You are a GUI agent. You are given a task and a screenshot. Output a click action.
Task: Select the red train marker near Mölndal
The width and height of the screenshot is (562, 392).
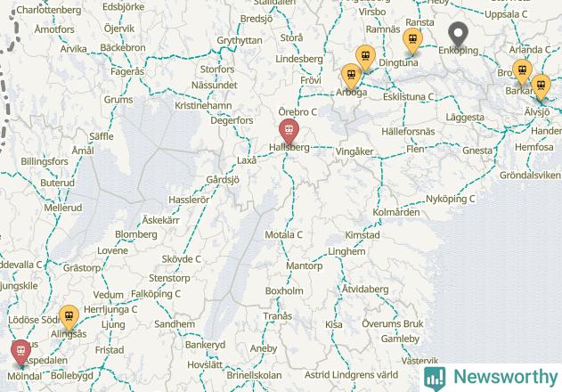coord(20,353)
